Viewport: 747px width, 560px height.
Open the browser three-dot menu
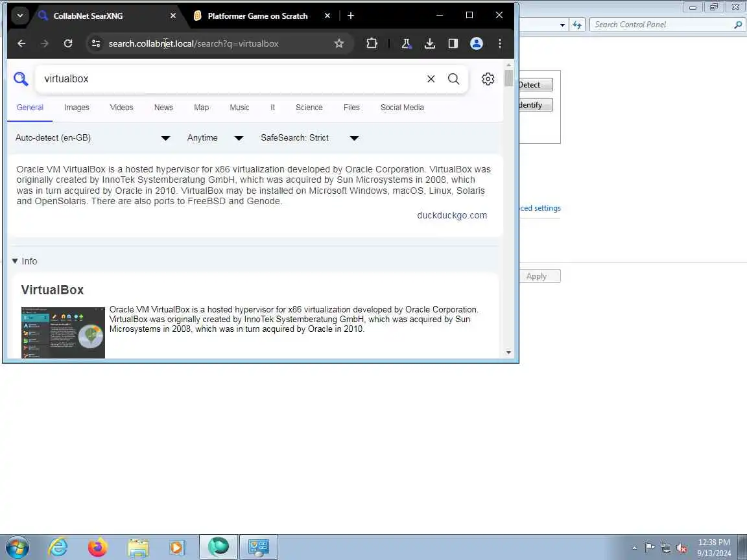(x=500, y=43)
